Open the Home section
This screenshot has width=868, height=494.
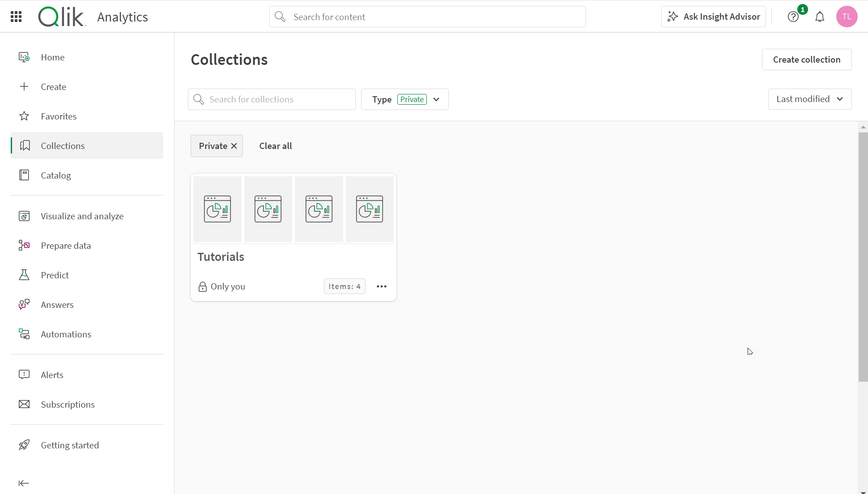pyautogui.click(x=52, y=57)
